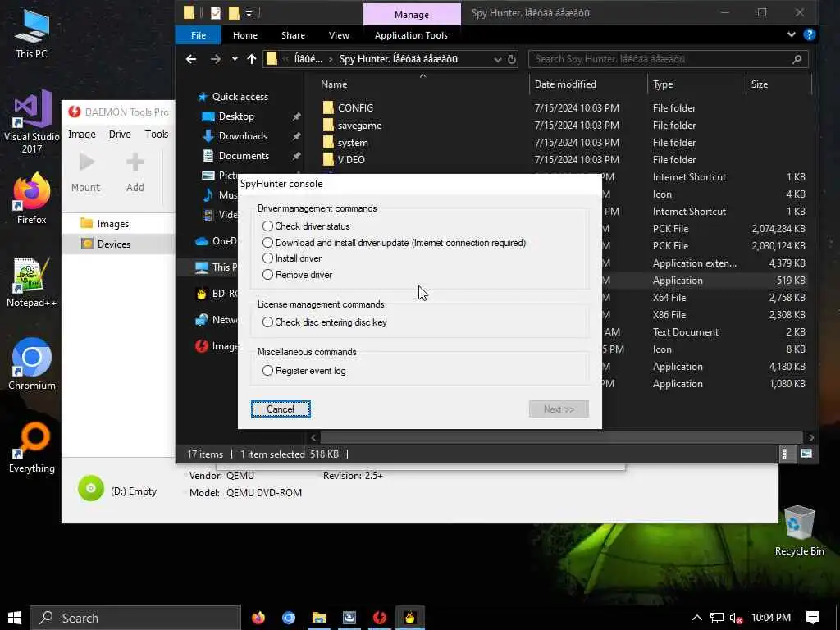Open Chromium desktop shortcut
This screenshot has width=840, height=630.
tap(32, 364)
